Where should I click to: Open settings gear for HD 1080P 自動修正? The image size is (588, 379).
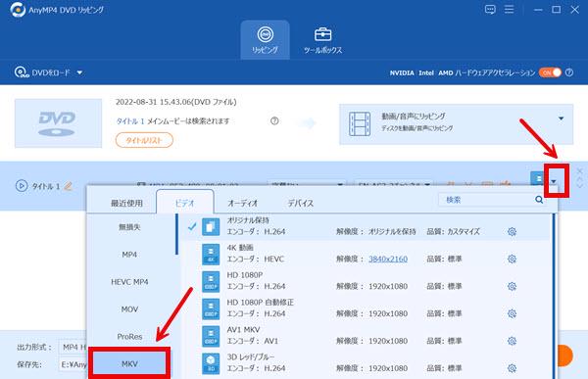tap(512, 313)
